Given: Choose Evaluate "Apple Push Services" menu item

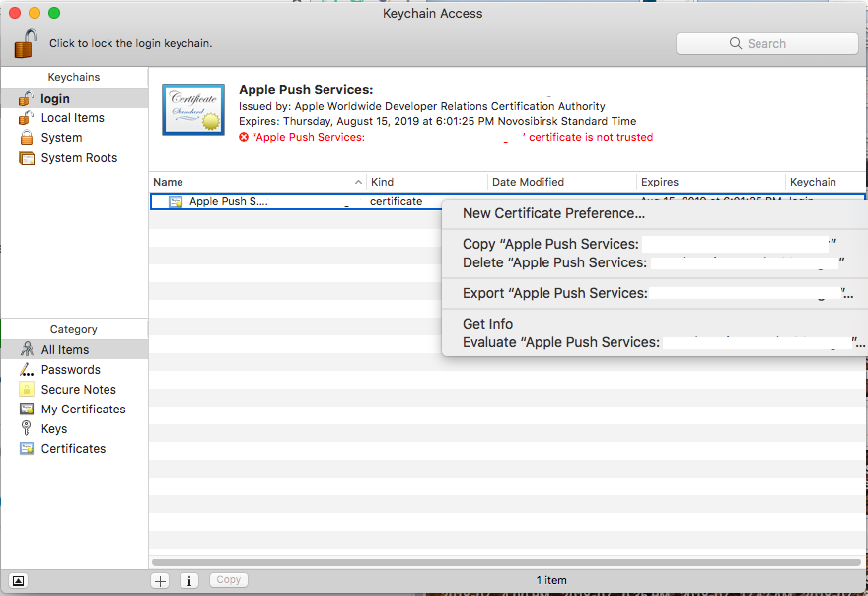Looking at the screenshot, I should [654, 342].
